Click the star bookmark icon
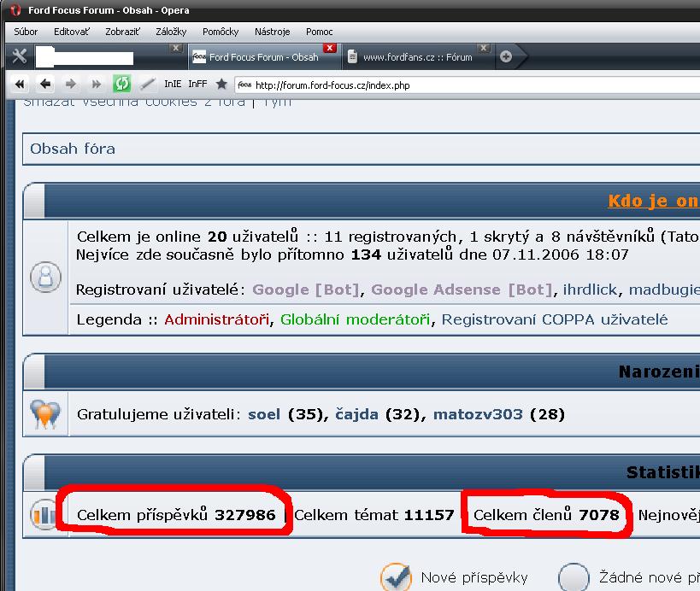700x591 pixels. (x=221, y=84)
